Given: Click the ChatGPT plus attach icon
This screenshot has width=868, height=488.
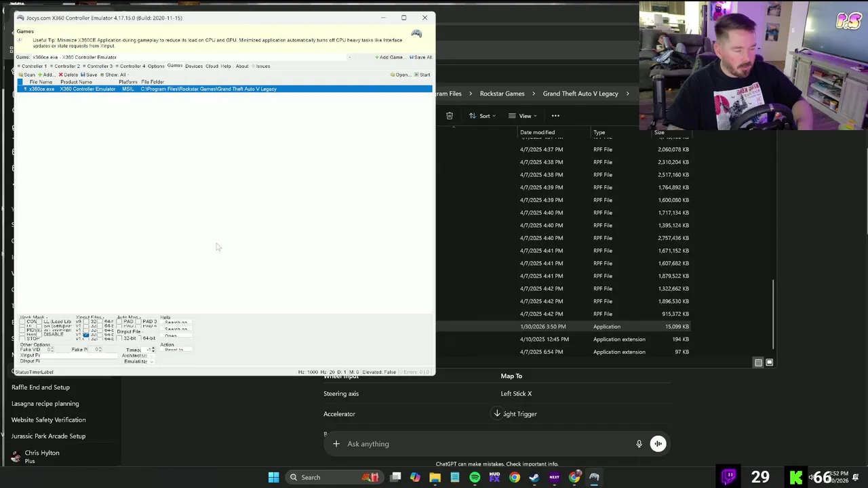Looking at the screenshot, I should point(336,444).
